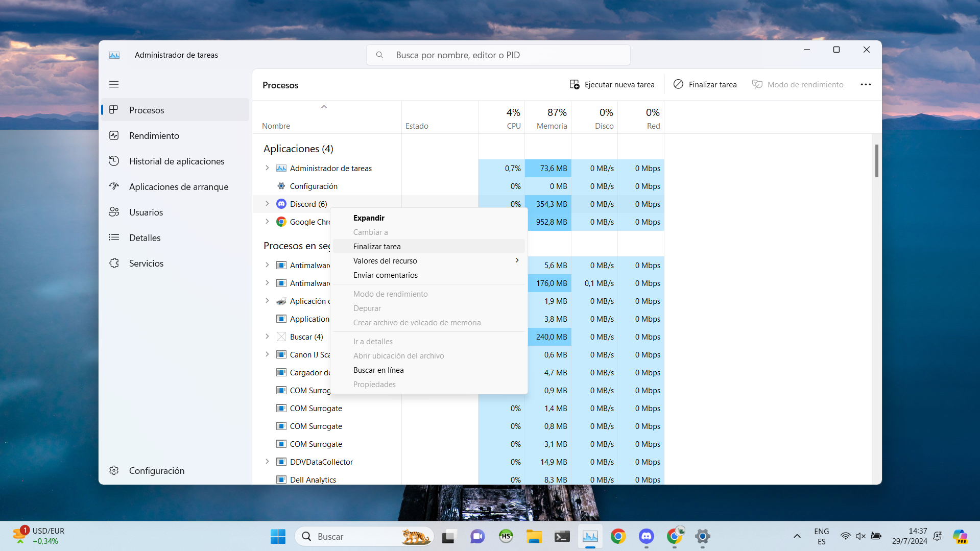The width and height of the screenshot is (980, 551).
Task: Expand the Administrador de tareas process
Action: 267,168
